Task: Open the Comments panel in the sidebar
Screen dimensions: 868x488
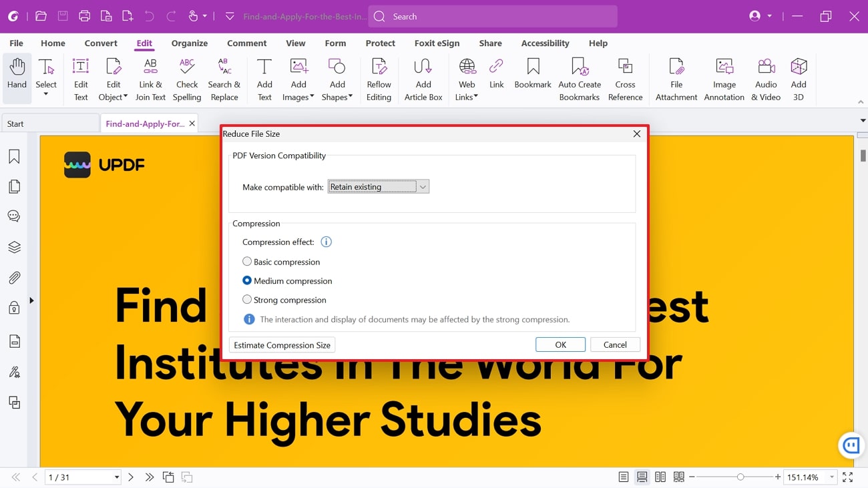Action: coord(14,216)
